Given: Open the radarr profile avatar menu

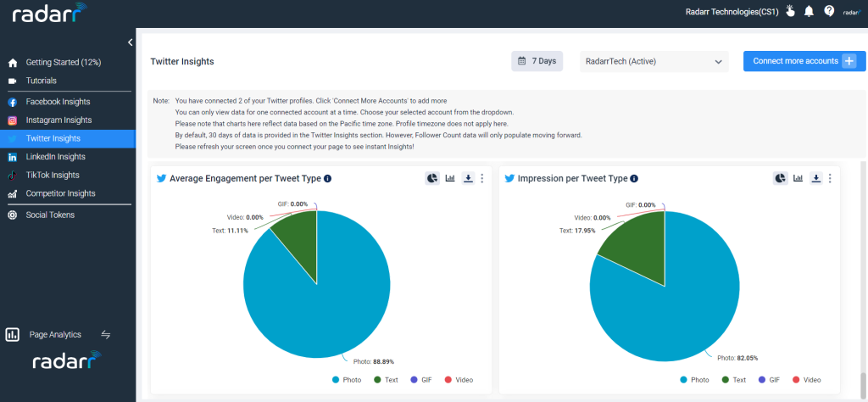Looking at the screenshot, I should click(851, 12).
